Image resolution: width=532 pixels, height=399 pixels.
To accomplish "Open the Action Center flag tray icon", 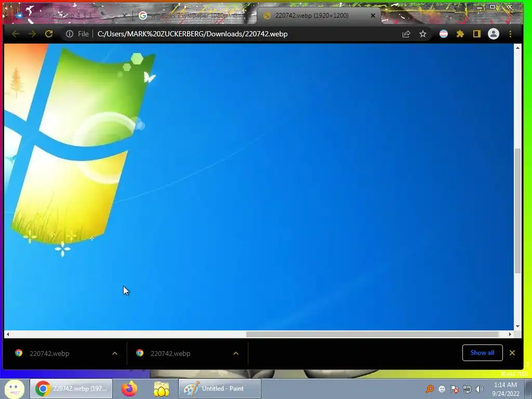I will pos(455,389).
